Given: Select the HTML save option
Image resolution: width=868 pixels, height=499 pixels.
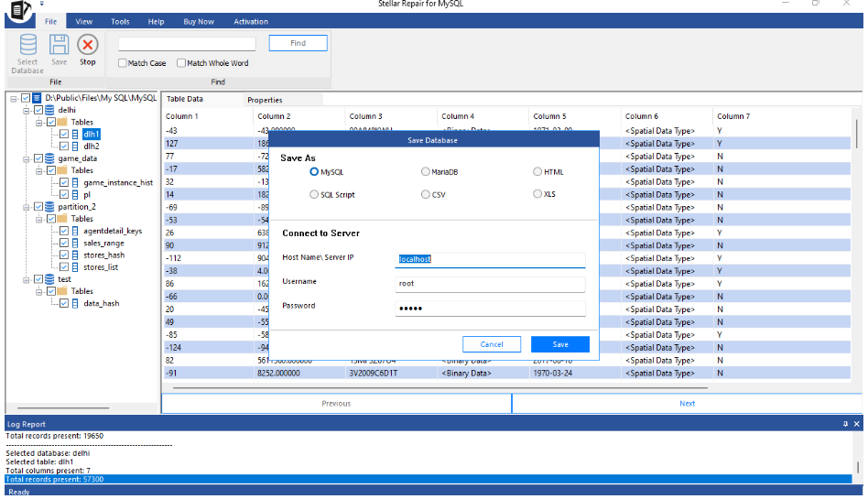Looking at the screenshot, I should (x=537, y=172).
